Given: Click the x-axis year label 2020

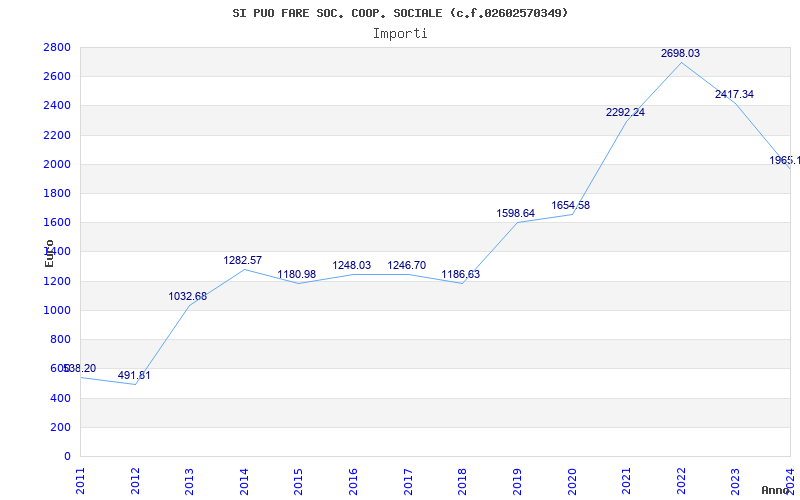Looking at the screenshot, I should (571, 482).
